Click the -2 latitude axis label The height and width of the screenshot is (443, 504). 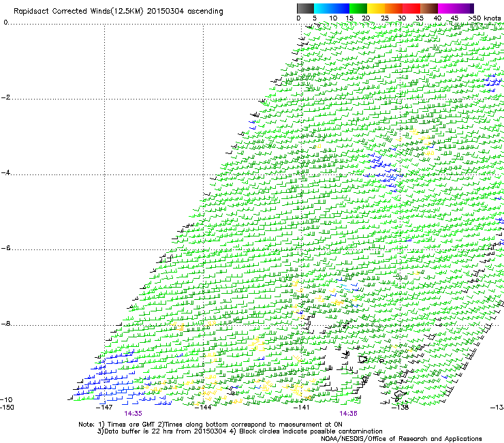5,97
